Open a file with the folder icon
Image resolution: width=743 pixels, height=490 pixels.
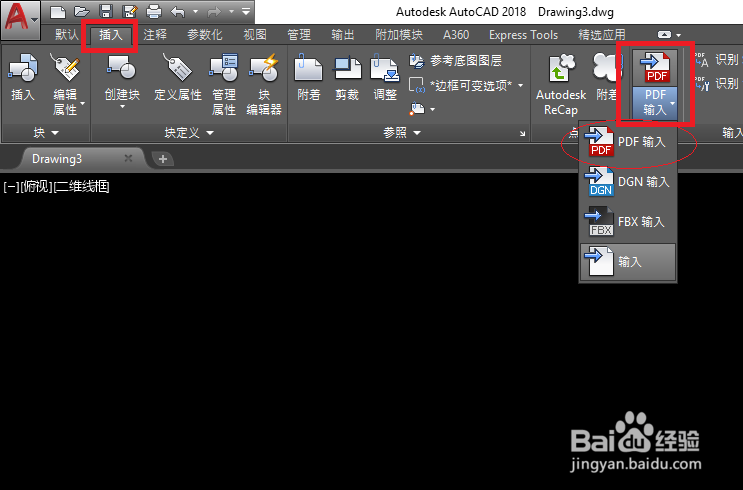[82, 11]
